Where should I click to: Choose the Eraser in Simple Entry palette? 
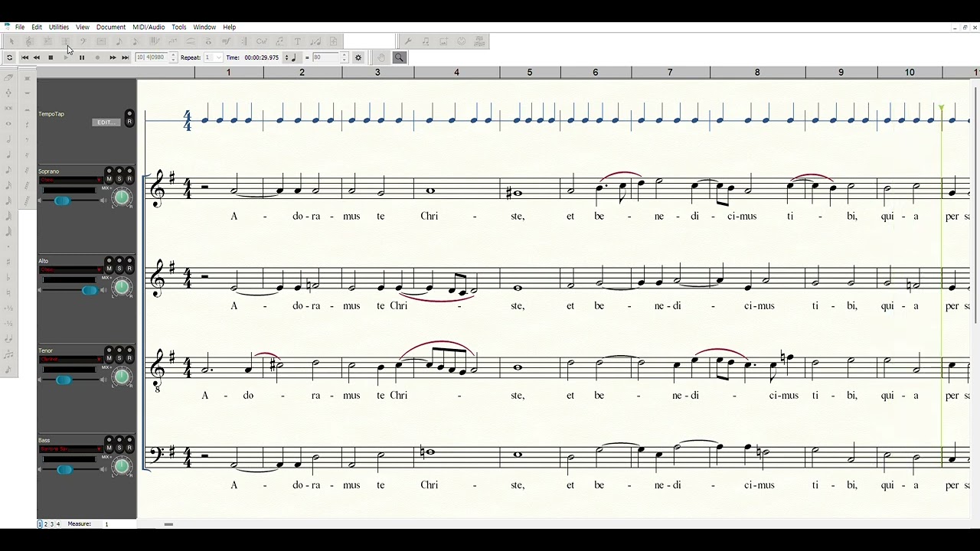pyautogui.click(x=8, y=77)
